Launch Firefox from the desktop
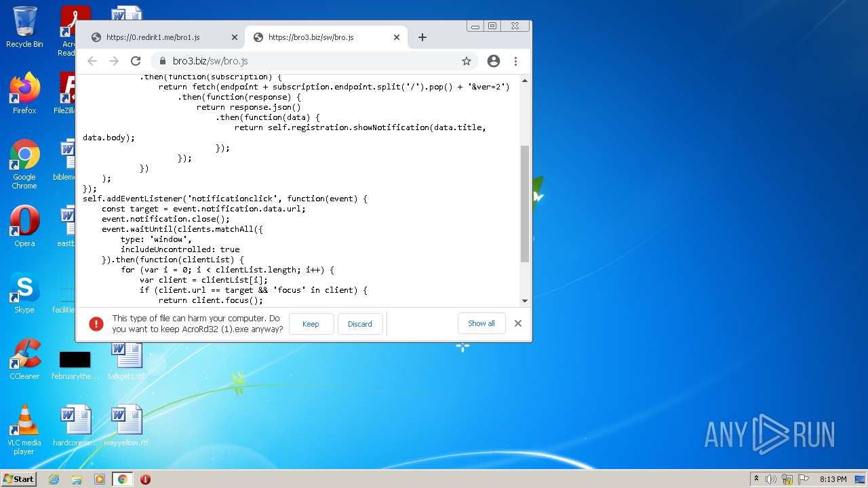This screenshot has height=488, width=868. [24, 94]
